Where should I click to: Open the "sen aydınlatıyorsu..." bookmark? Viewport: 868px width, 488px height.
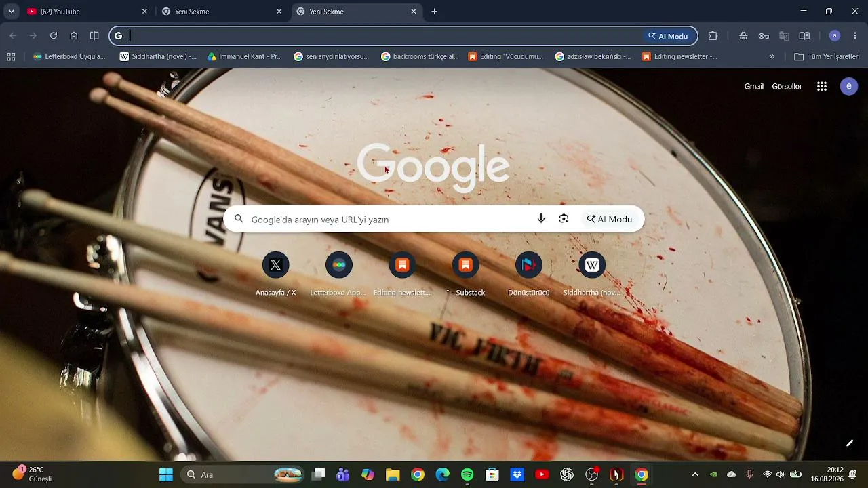tap(332, 57)
